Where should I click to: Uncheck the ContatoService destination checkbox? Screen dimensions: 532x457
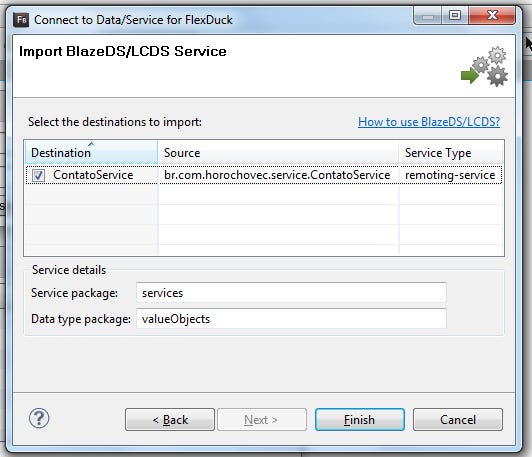coord(38,175)
